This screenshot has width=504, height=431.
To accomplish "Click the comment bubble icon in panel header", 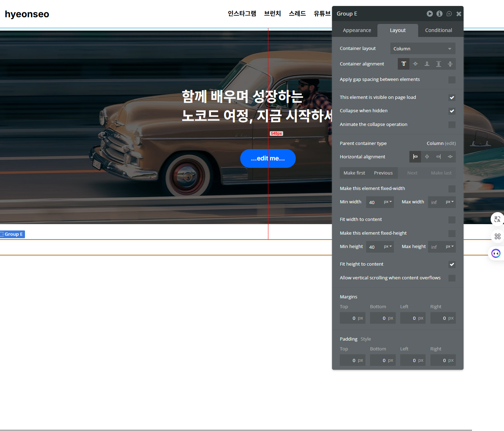I will click(449, 14).
